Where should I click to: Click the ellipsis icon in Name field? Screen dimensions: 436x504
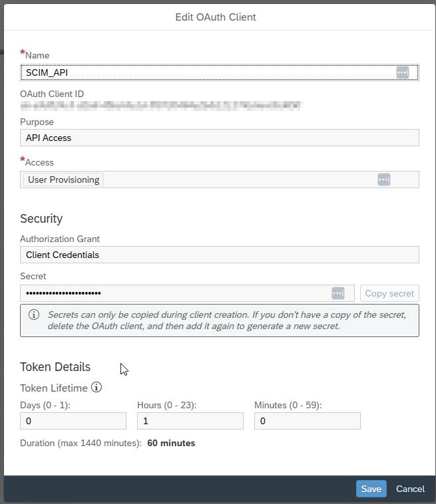click(402, 72)
